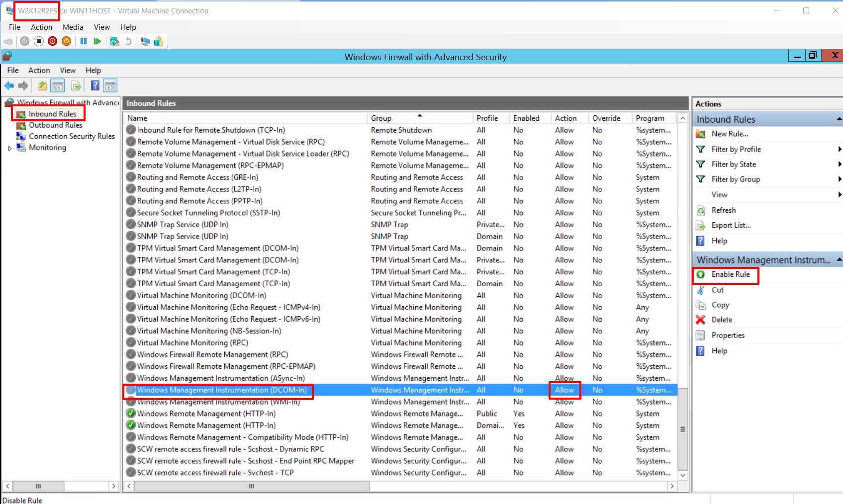Image resolution: width=843 pixels, height=504 pixels.
Task: Pause the virtual machine
Action: point(84,41)
